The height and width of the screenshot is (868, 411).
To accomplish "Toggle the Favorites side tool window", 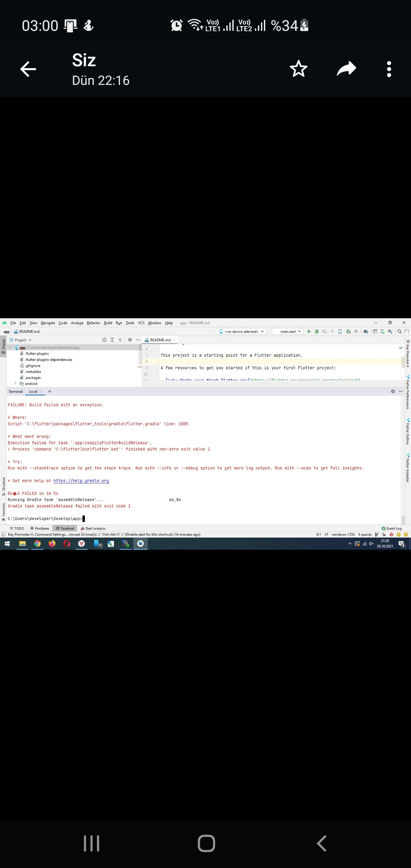I will click(3, 512).
